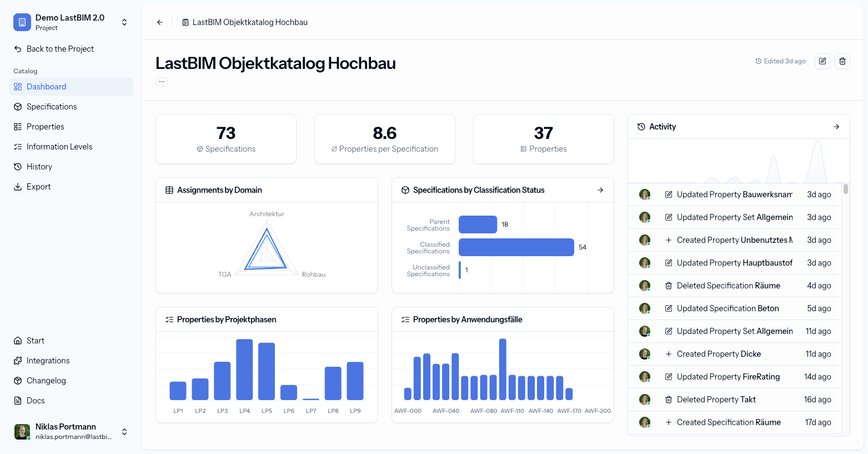Open the History section
868x454 pixels.
[39, 167]
